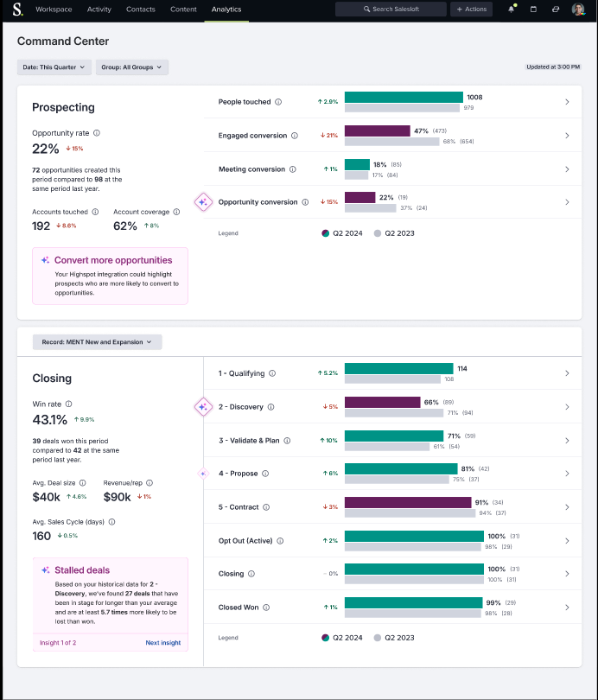The width and height of the screenshot is (598, 700).
Task: Expand the People touched row chevron
Action: (567, 102)
